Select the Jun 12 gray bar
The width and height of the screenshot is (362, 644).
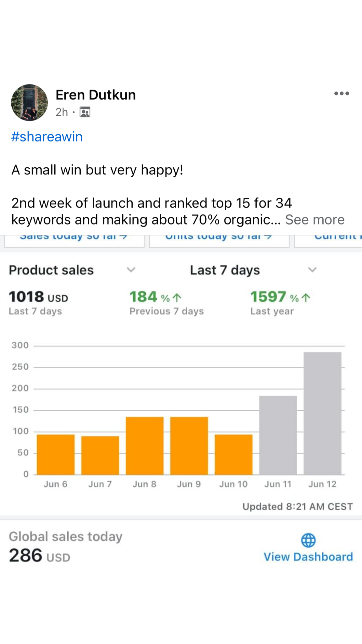[322, 413]
